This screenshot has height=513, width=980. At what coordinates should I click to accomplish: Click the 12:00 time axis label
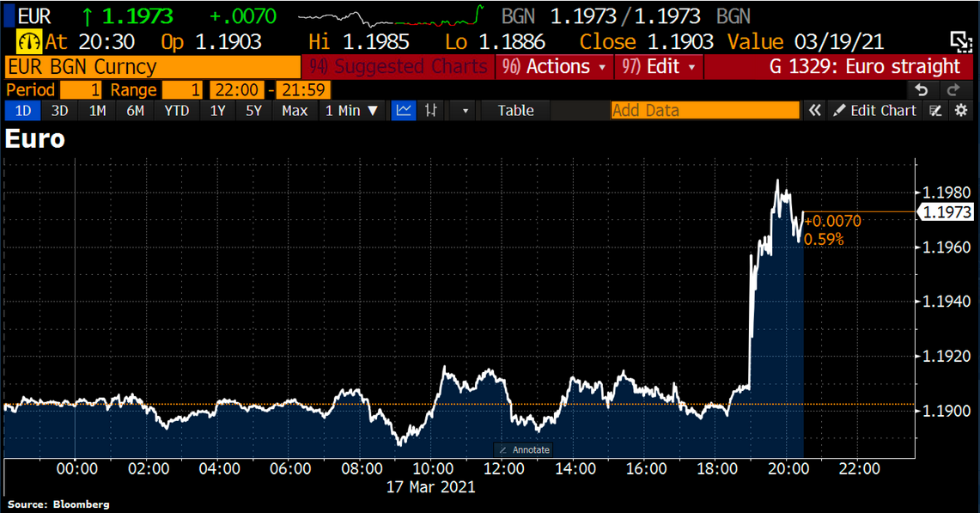pos(504,468)
